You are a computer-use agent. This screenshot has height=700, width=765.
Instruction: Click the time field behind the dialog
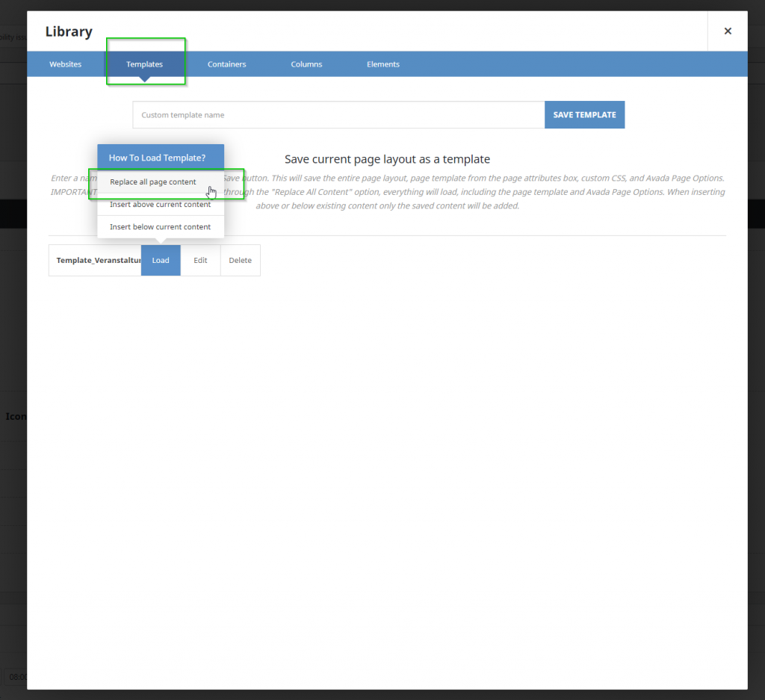point(15,677)
